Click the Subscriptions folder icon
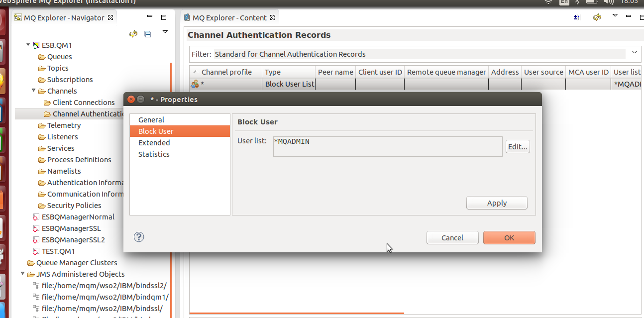 42,80
